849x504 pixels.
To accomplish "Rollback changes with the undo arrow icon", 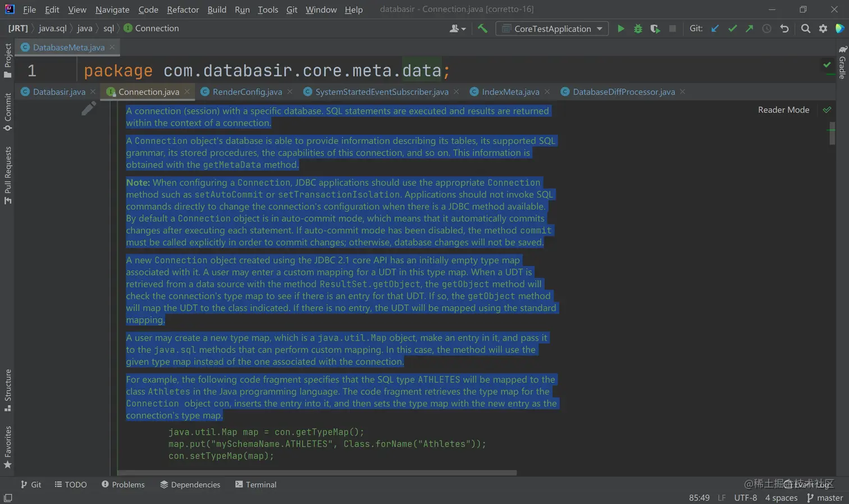I will pyautogui.click(x=784, y=29).
